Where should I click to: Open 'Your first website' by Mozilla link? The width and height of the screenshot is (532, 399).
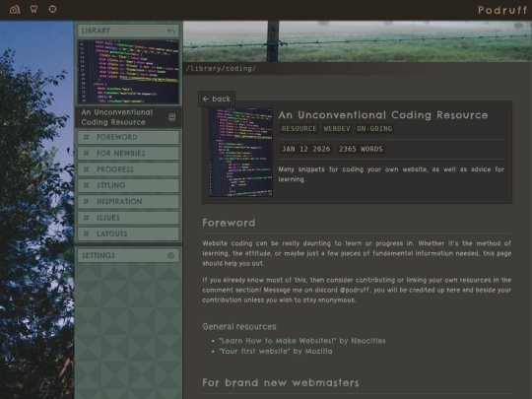pyautogui.click(x=276, y=351)
